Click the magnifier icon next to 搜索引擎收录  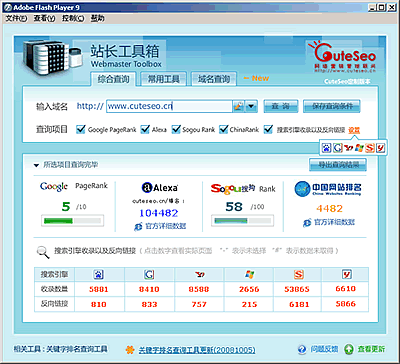coord(43,252)
